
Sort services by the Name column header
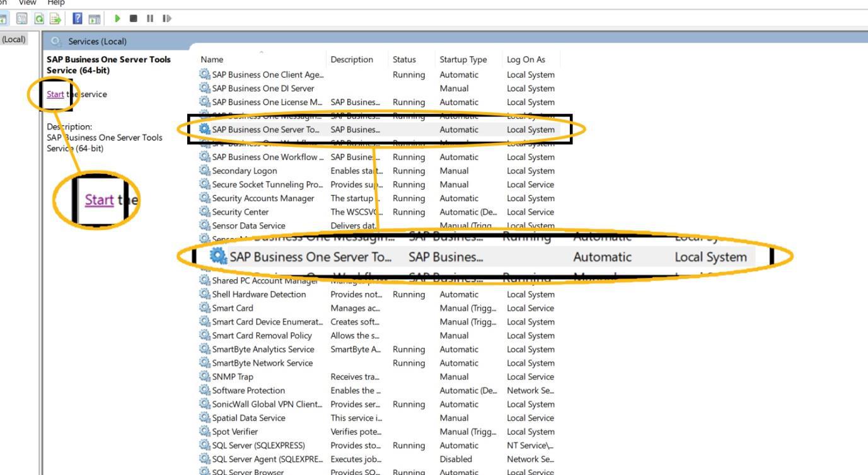(212, 59)
